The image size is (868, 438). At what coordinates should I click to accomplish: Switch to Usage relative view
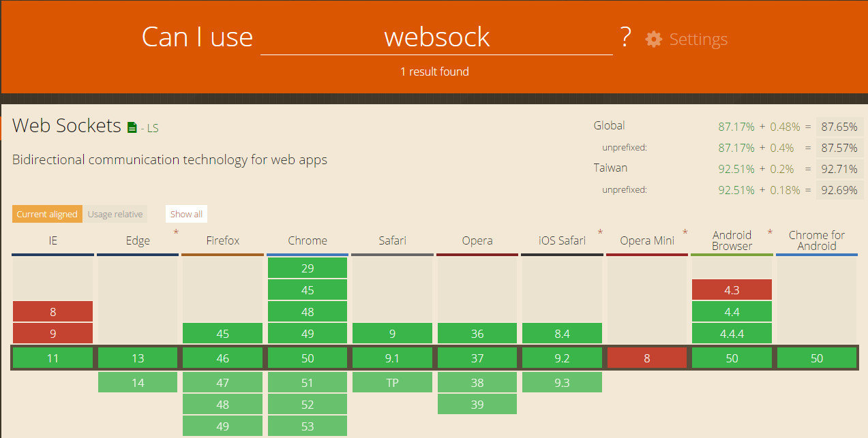pos(115,214)
